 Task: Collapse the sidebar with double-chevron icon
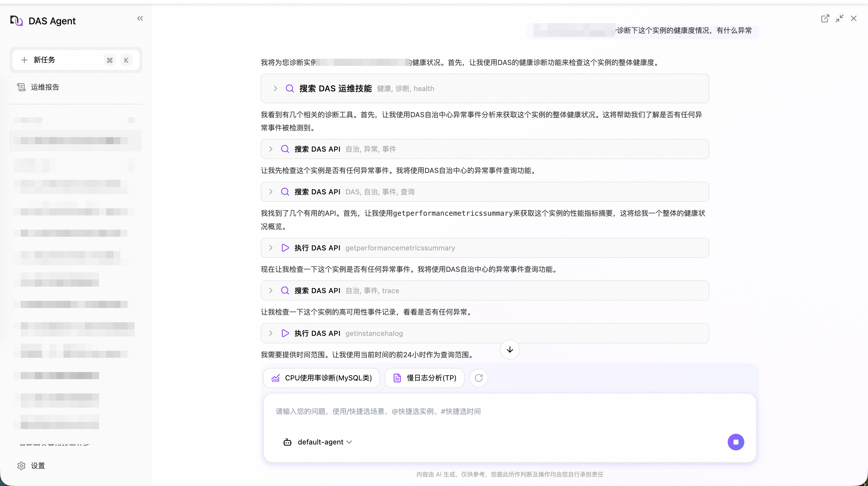pyautogui.click(x=140, y=18)
